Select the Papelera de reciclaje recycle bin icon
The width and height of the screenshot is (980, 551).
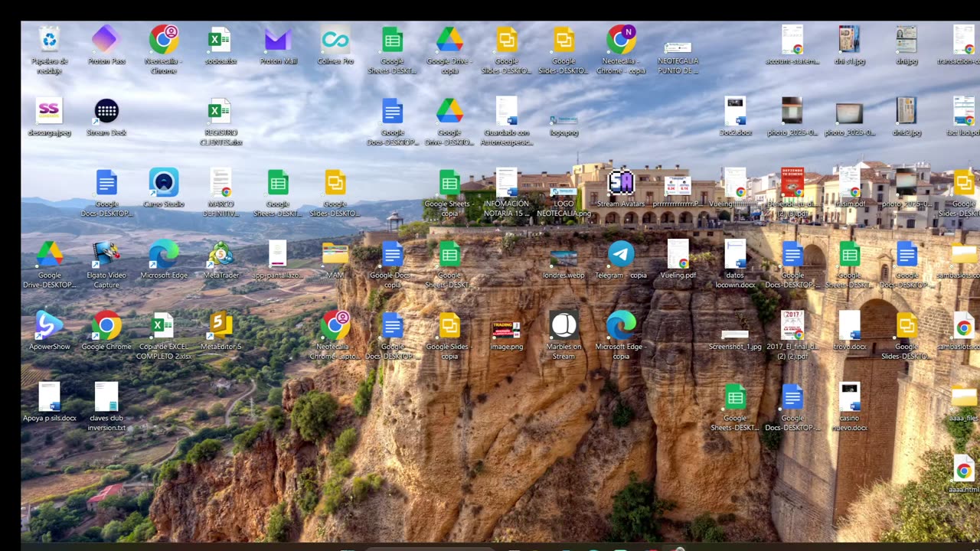[49, 40]
